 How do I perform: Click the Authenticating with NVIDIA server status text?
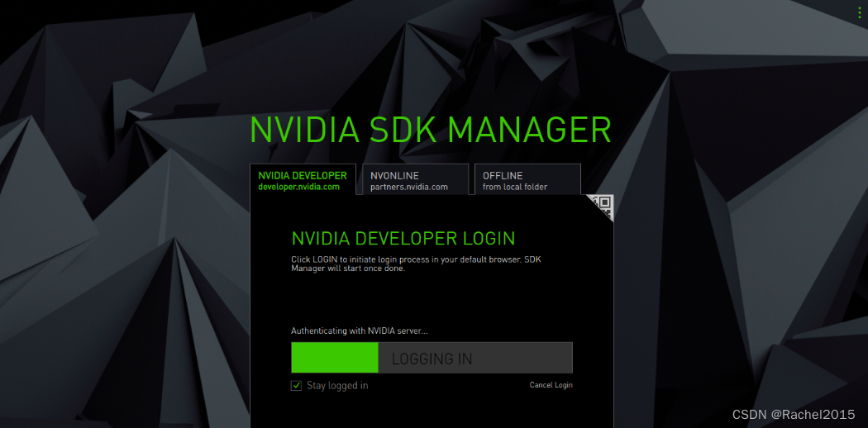click(x=360, y=331)
